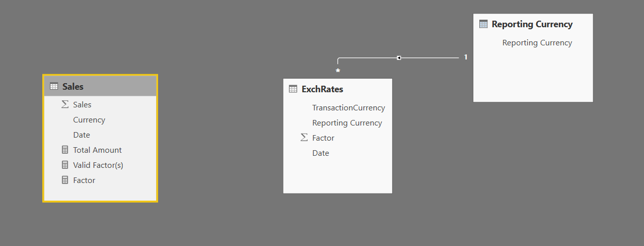Click the sigma icon beside the Sales field
Screen dimensions: 644x246
click(x=64, y=104)
